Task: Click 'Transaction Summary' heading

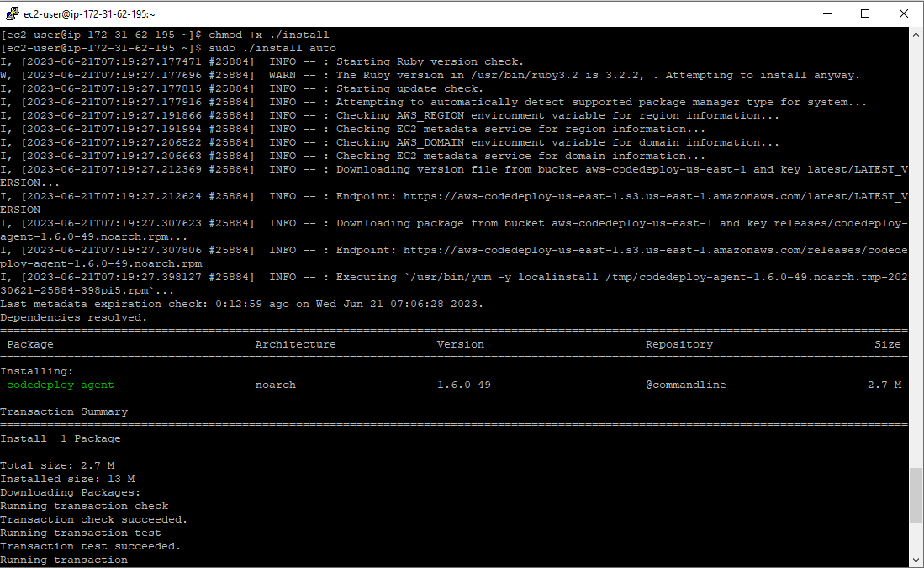Action: click(64, 412)
